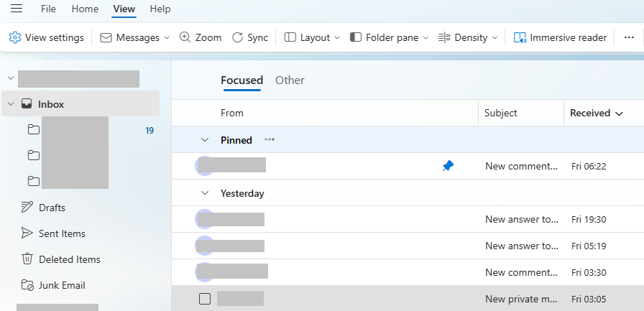Open the message received Fri 05:19
Image resolution: width=644 pixels, height=311 pixels.
[408, 246]
